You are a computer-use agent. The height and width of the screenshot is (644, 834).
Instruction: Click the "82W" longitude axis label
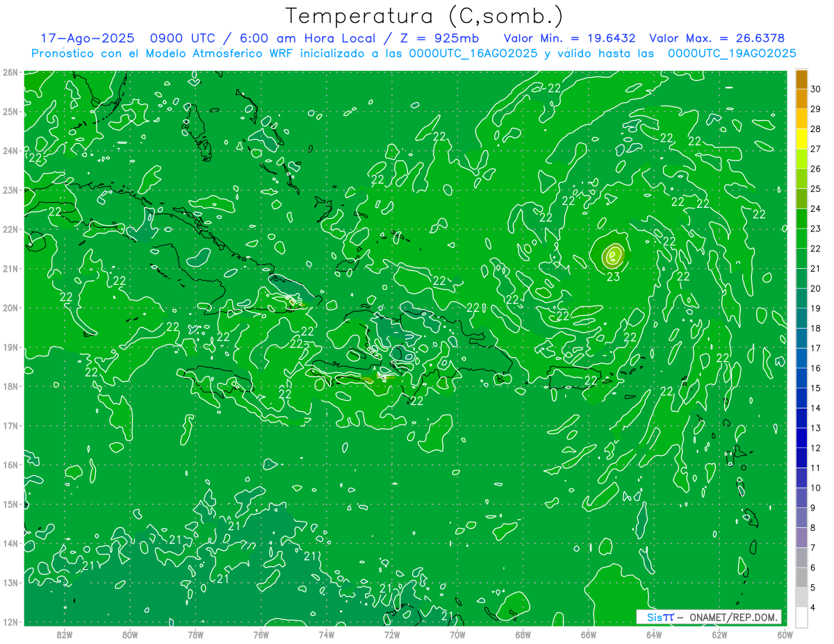[65, 634]
